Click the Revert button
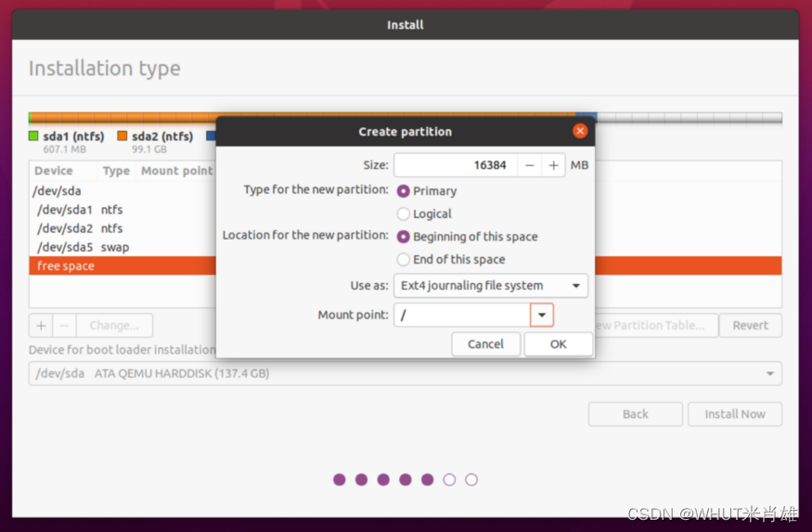Screen dimensions: 812x532 click(x=751, y=325)
